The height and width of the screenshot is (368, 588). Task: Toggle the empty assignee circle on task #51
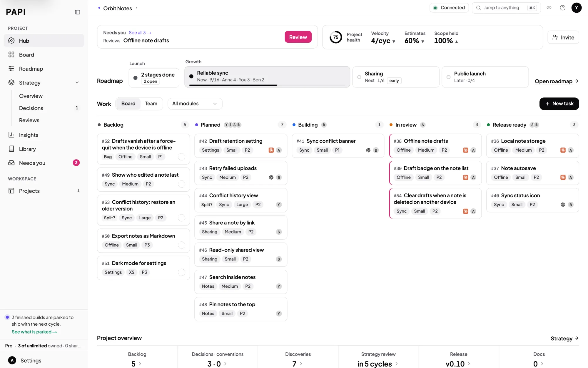182,272
